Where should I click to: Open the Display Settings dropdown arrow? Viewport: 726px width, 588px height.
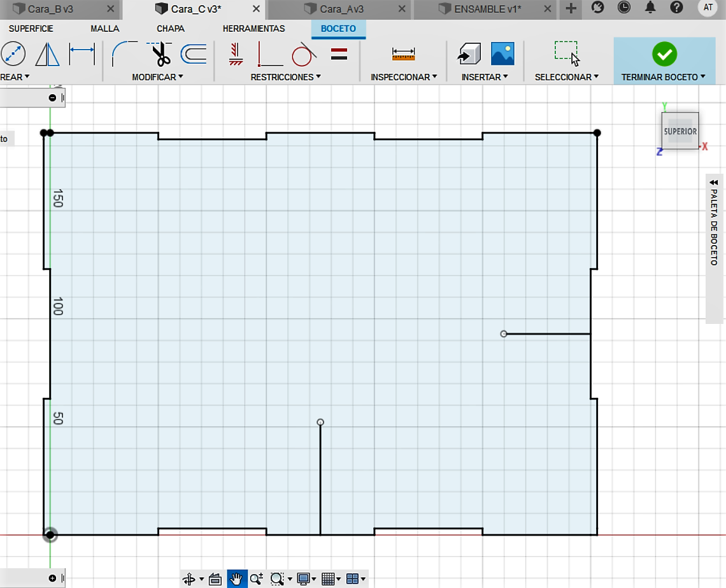click(314, 579)
